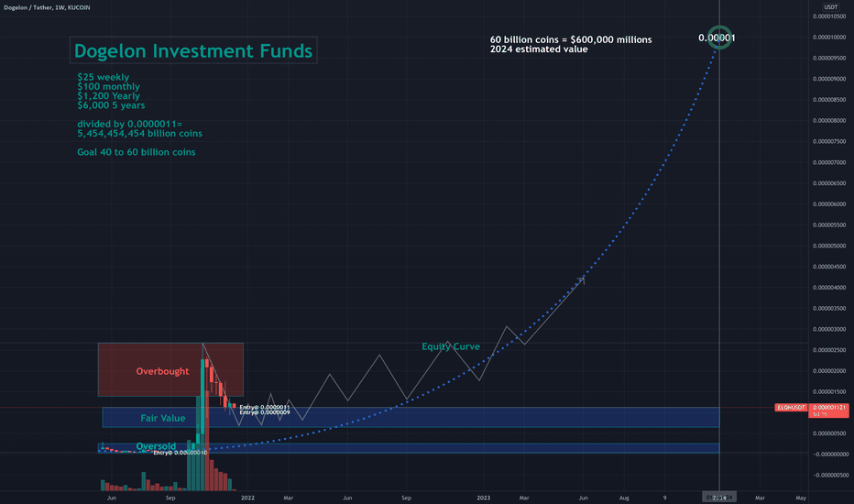Image resolution: width=854 pixels, height=504 pixels.
Task: Click the 0.000010000 price axis label
Action: pos(829,37)
